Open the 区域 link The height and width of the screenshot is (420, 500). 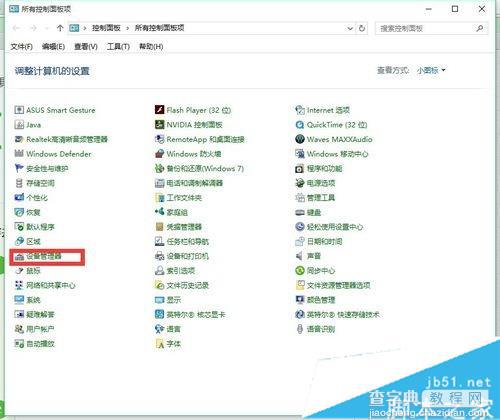(x=33, y=242)
